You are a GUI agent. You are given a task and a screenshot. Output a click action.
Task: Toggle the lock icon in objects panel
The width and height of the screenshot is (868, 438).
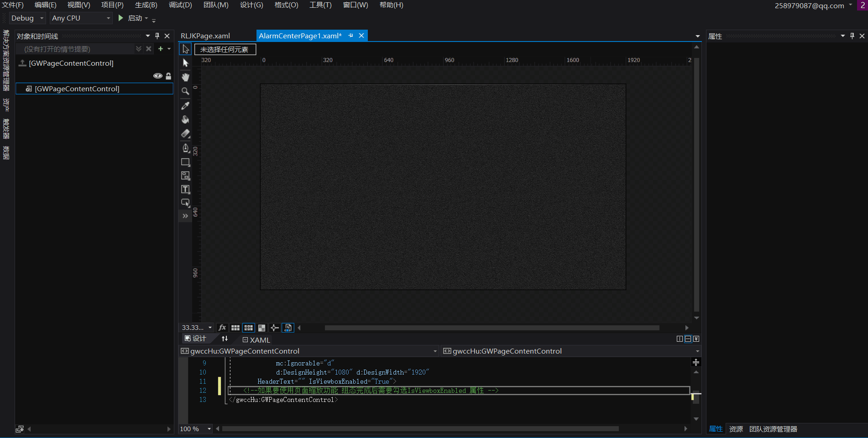pyautogui.click(x=168, y=76)
